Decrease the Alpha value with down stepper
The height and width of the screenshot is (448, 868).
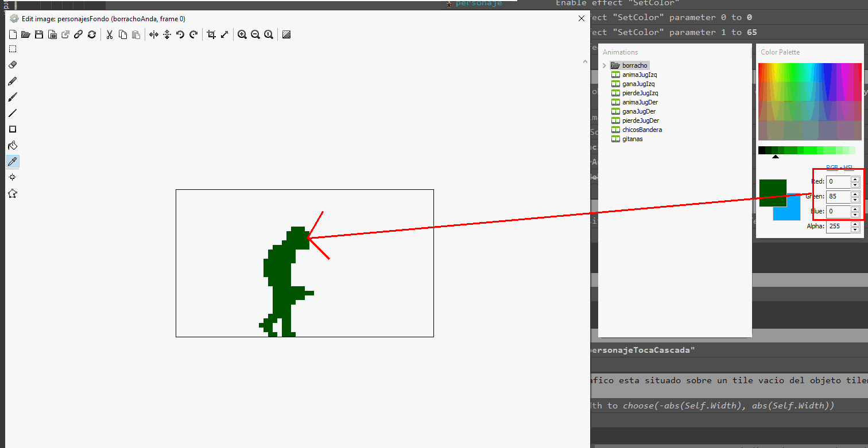[855, 229]
